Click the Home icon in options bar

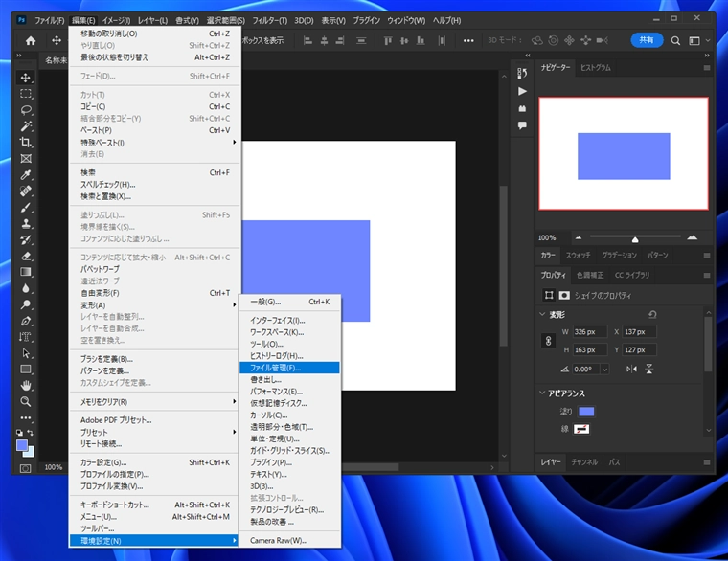[x=31, y=41]
